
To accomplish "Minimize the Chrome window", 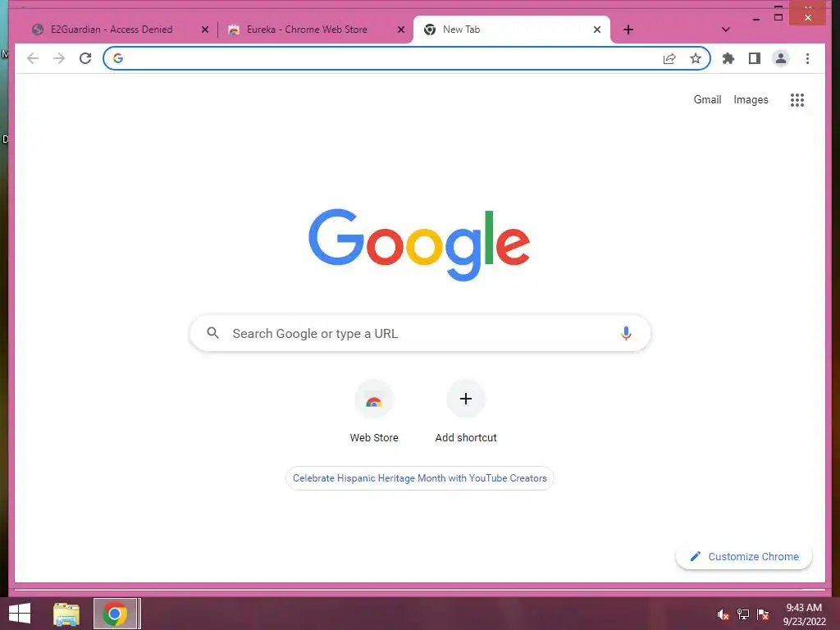I will (x=756, y=18).
